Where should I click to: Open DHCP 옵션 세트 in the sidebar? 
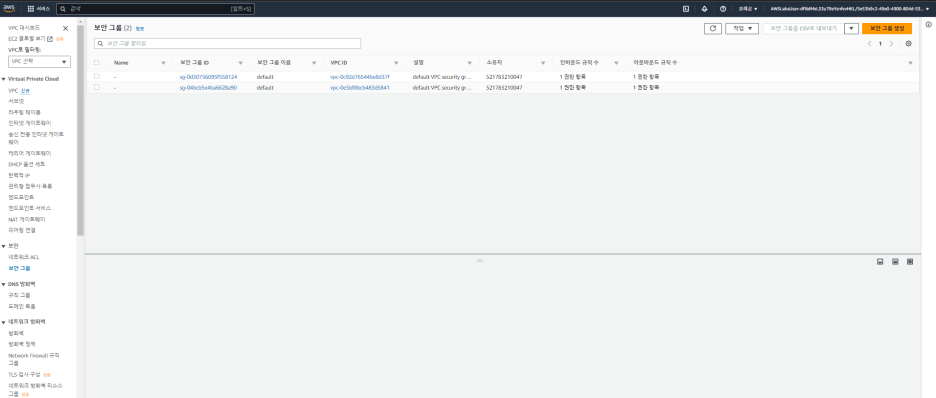(x=27, y=163)
